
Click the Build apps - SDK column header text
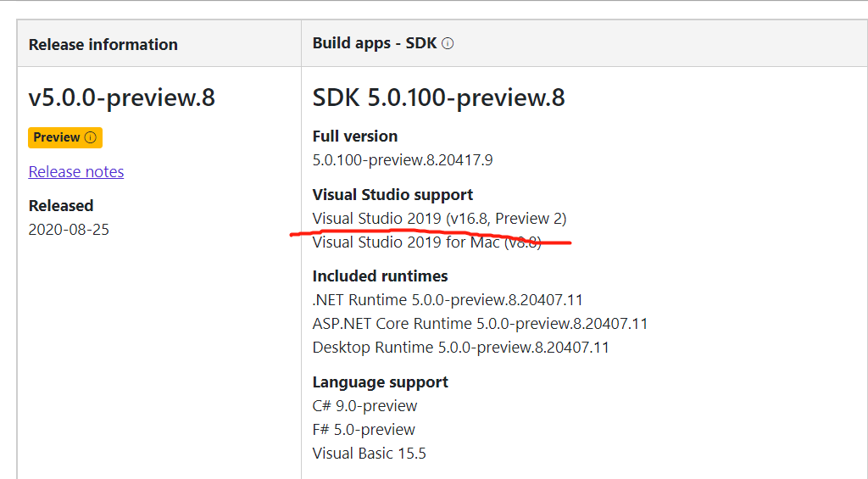[x=375, y=43]
